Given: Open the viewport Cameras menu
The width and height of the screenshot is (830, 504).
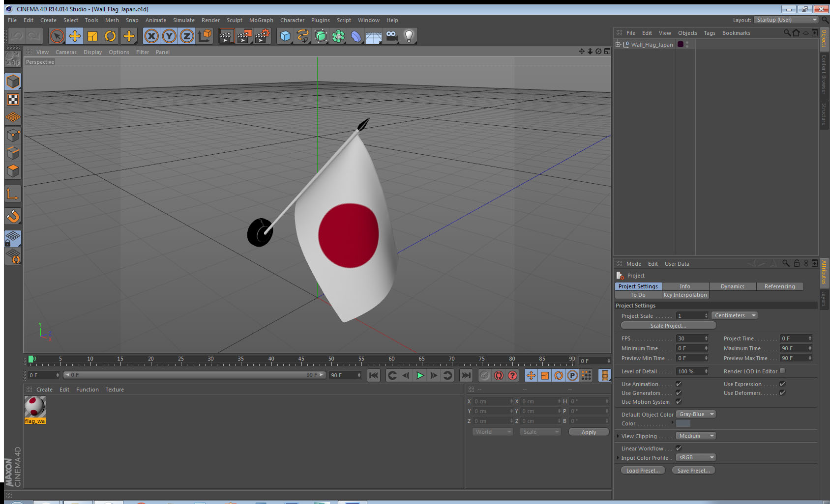Looking at the screenshot, I should click(66, 52).
